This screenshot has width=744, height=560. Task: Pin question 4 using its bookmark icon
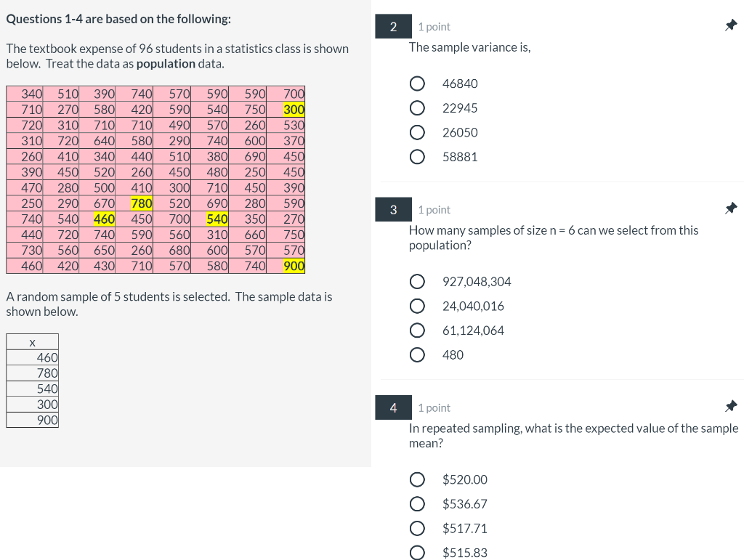tap(732, 405)
